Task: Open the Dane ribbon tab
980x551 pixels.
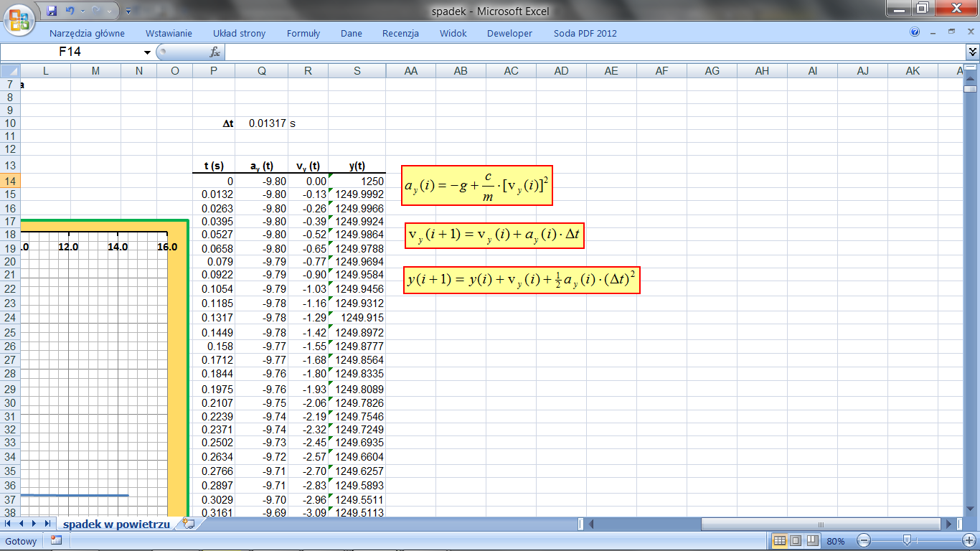Action: pos(352,33)
